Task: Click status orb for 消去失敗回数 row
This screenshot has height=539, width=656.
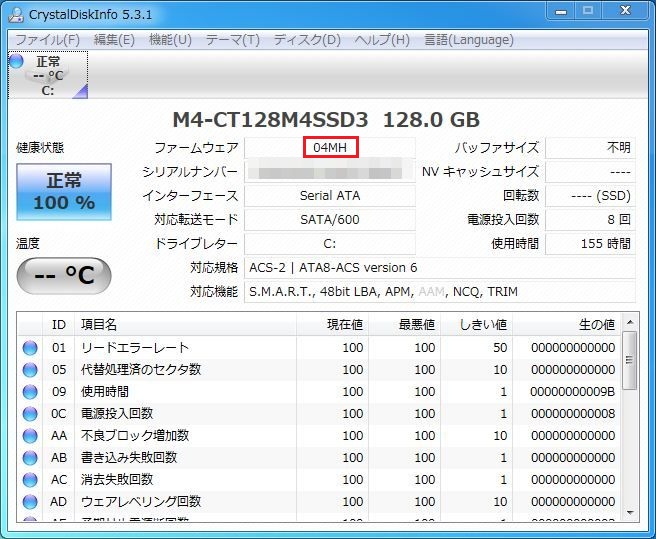Action: click(x=30, y=480)
